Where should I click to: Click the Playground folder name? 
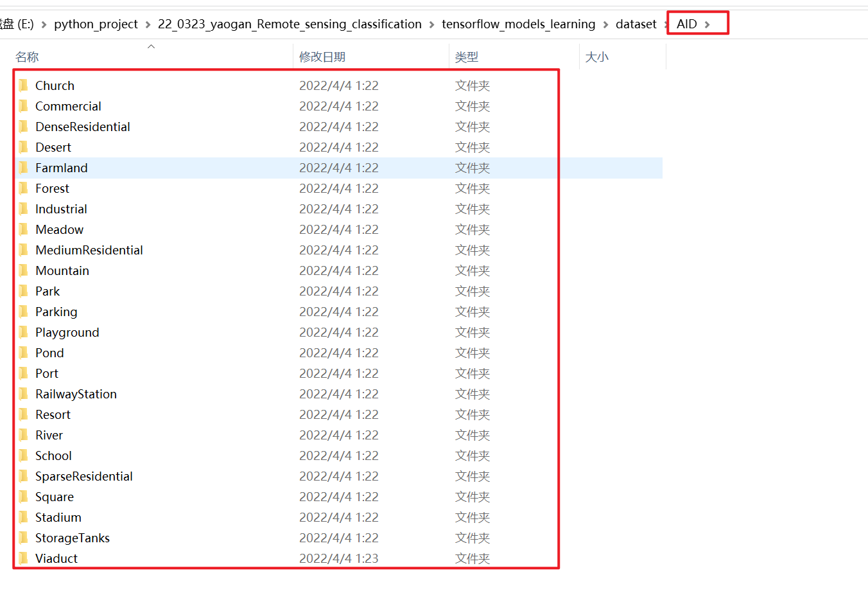click(67, 332)
